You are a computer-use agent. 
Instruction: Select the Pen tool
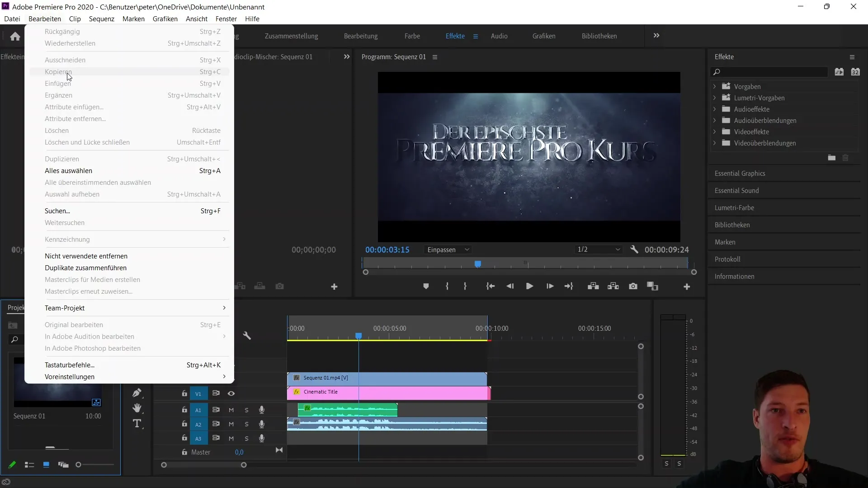pos(137,393)
